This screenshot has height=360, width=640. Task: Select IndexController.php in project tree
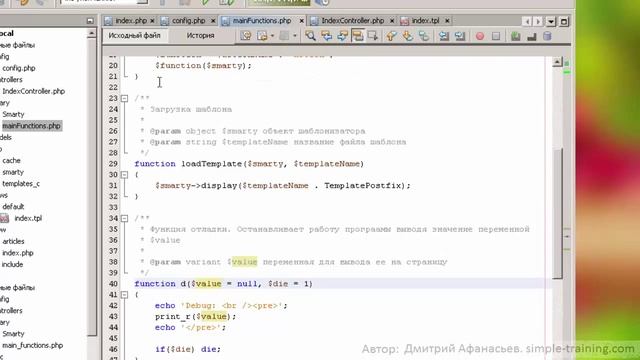click(x=33, y=91)
